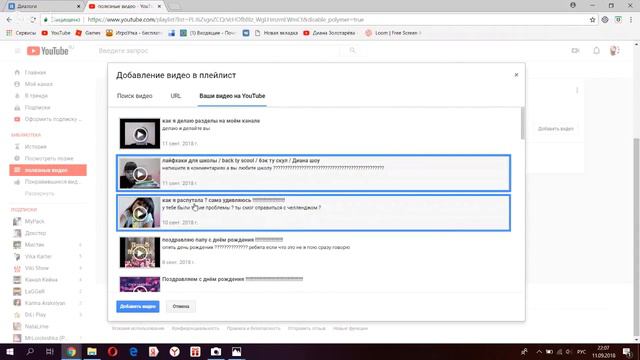Viewport: 640px width, 360px height.
Task: Click the dialog's video list scrollbar
Action: pos(523,123)
